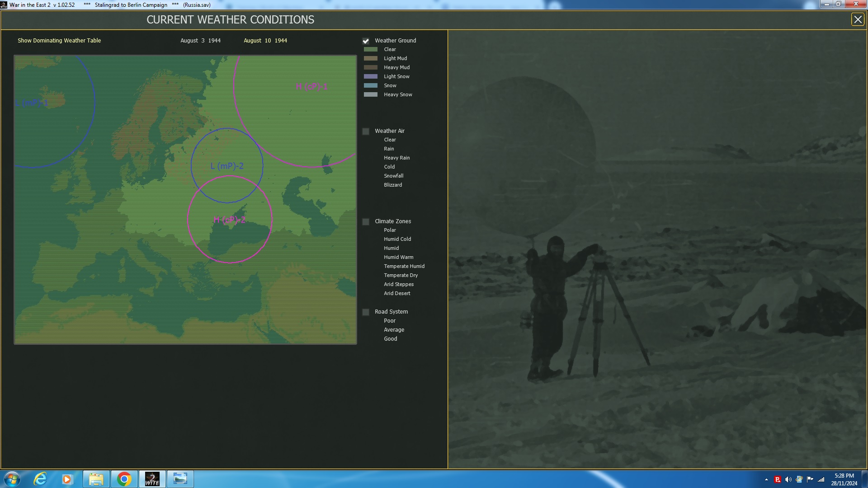The width and height of the screenshot is (868, 488).
Task: Open Internet Explorer from taskbar
Action: (40, 479)
